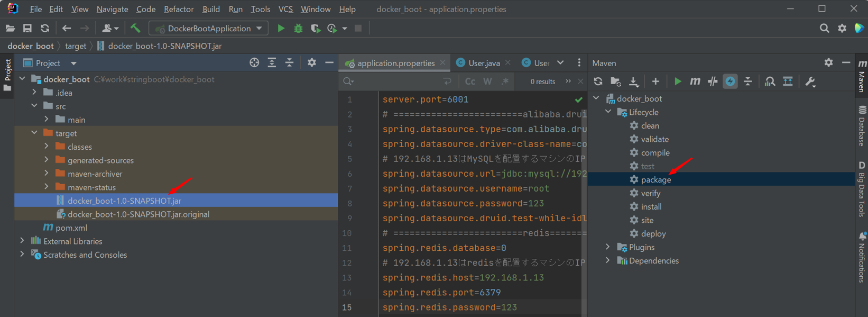This screenshot has width=868, height=317.
Task: Run DockerBootApplication with the green play button
Action: 281,29
